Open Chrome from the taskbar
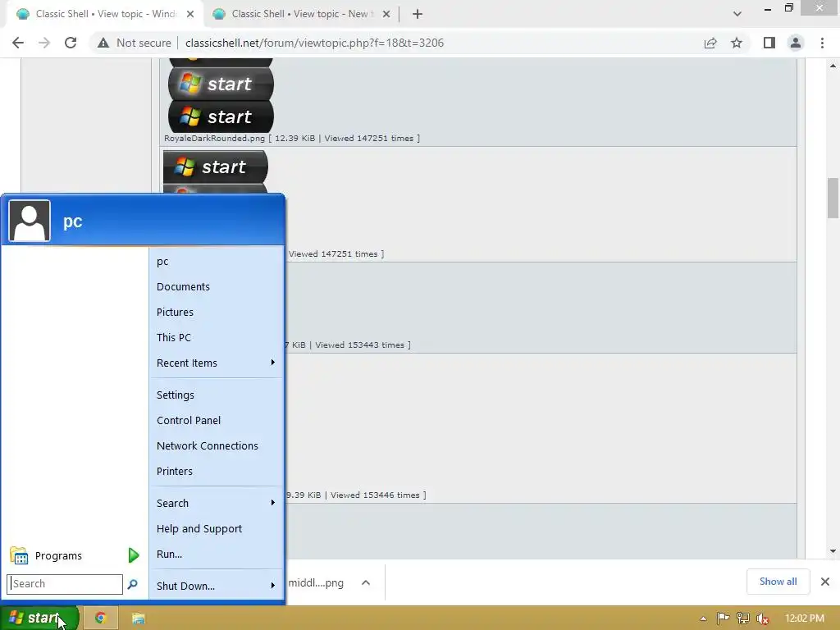Viewport: 840px width, 630px height. [100, 618]
